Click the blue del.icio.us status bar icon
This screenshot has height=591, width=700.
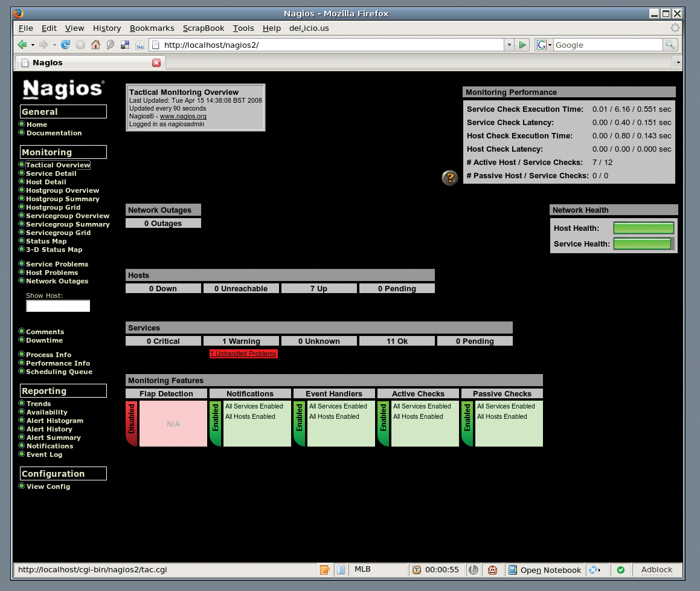click(593, 570)
